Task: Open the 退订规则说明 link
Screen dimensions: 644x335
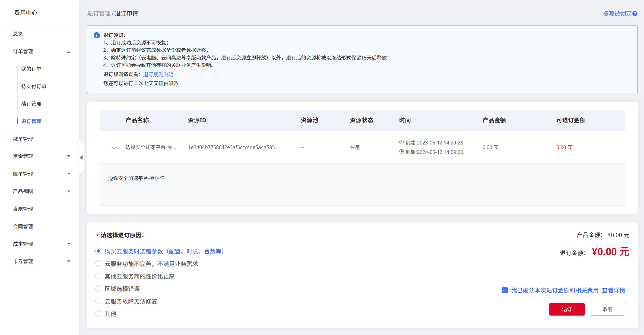Action: [158, 75]
